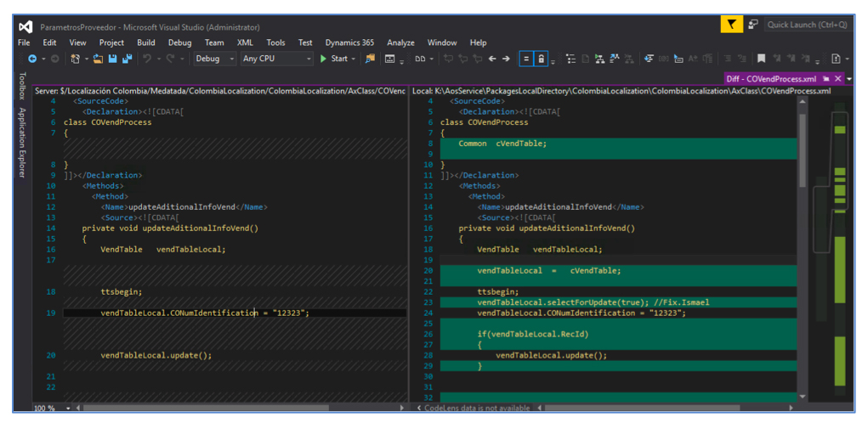
Task: Click in the Quick Launch search box
Action: (807, 25)
